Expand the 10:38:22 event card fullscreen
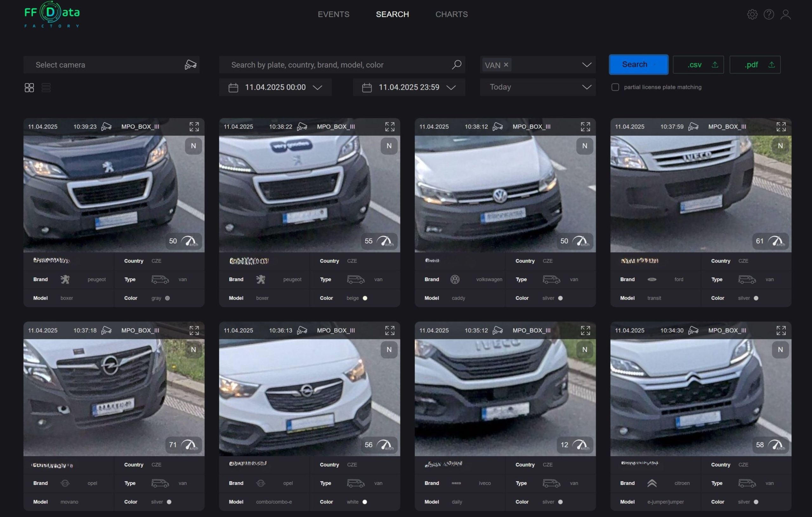The image size is (812, 517). coord(390,127)
